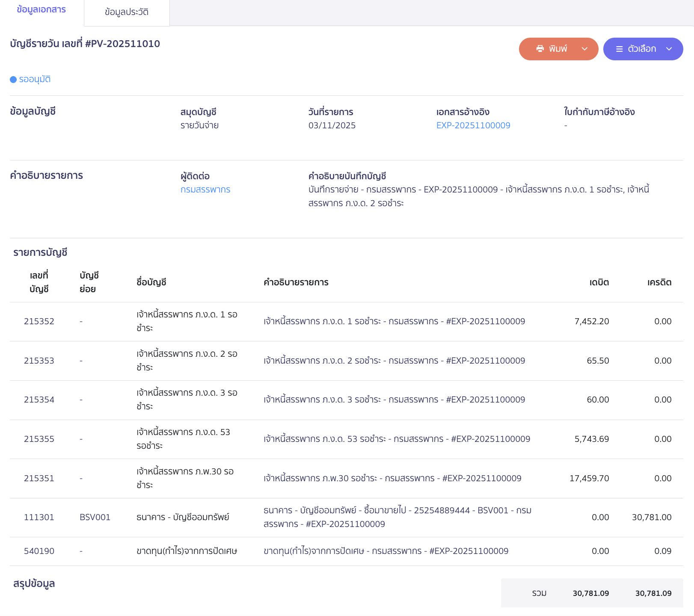The width and height of the screenshot is (694, 616).
Task: Select account row 215352
Action: (x=39, y=321)
